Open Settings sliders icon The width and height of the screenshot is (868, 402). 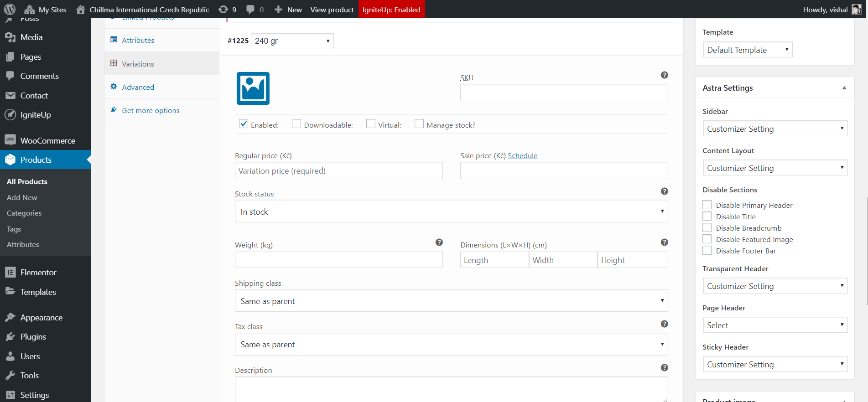click(10, 395)
